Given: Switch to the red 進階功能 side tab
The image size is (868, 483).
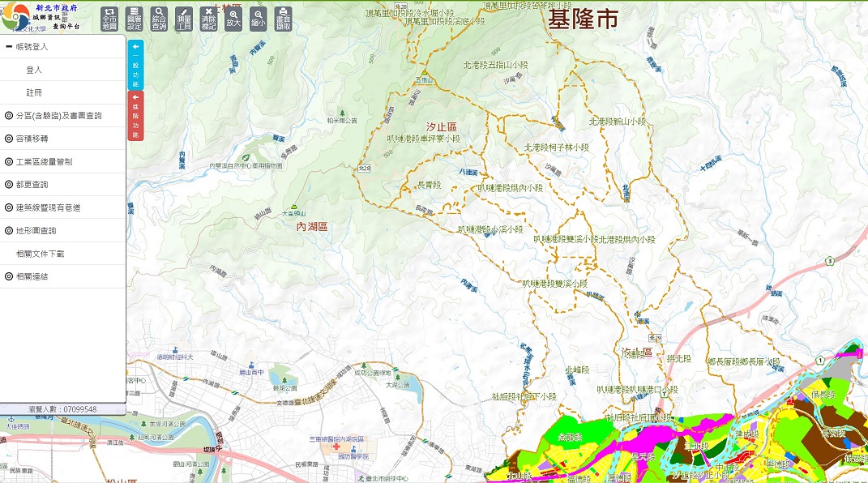Looking at the screenshot, I should tap(135, 115).
